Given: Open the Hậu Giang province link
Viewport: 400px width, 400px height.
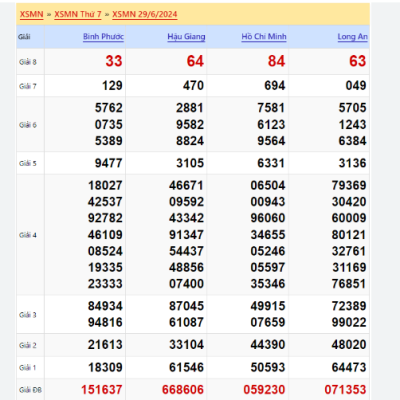Looking at the screenshot, I should click(186, 37).
